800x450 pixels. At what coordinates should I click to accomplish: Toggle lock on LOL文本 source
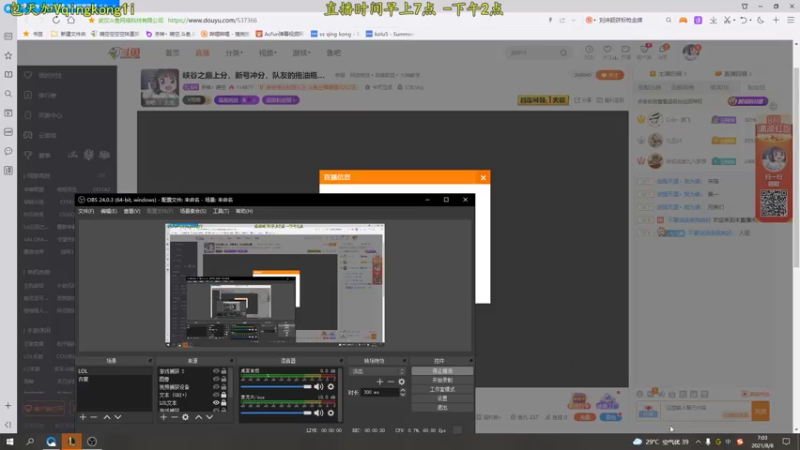tap(223, 403)
